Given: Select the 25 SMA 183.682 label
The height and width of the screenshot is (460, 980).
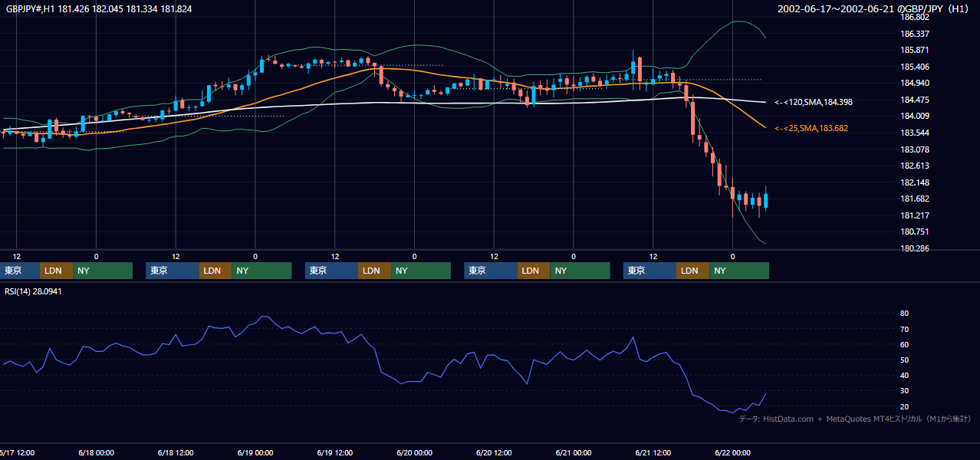Looking at the screenshot, I should (x=811, y=128).
